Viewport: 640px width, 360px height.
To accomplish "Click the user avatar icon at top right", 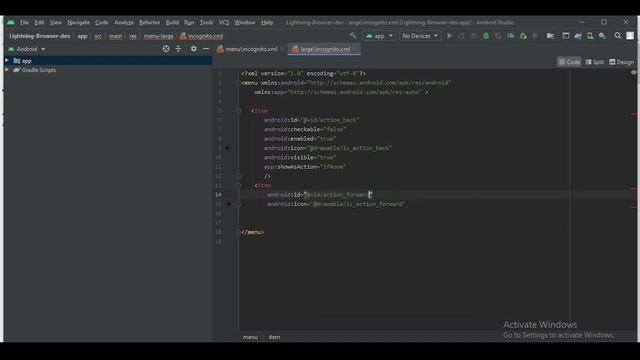I will (630, 36).
